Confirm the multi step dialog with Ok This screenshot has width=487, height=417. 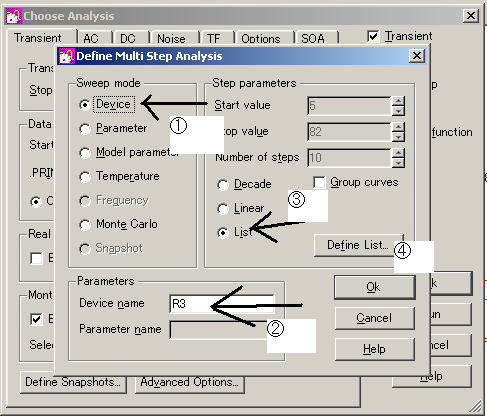pos(374,287)
